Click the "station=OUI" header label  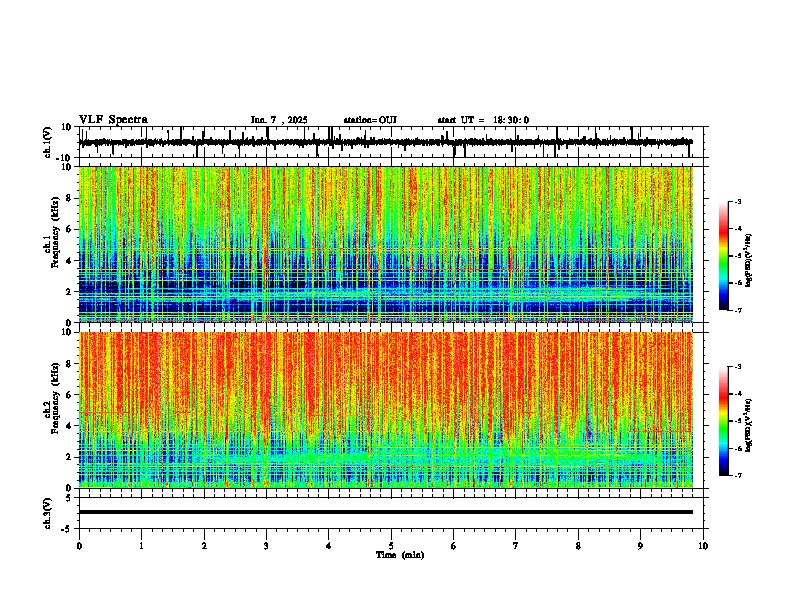(x=370, y=120)
